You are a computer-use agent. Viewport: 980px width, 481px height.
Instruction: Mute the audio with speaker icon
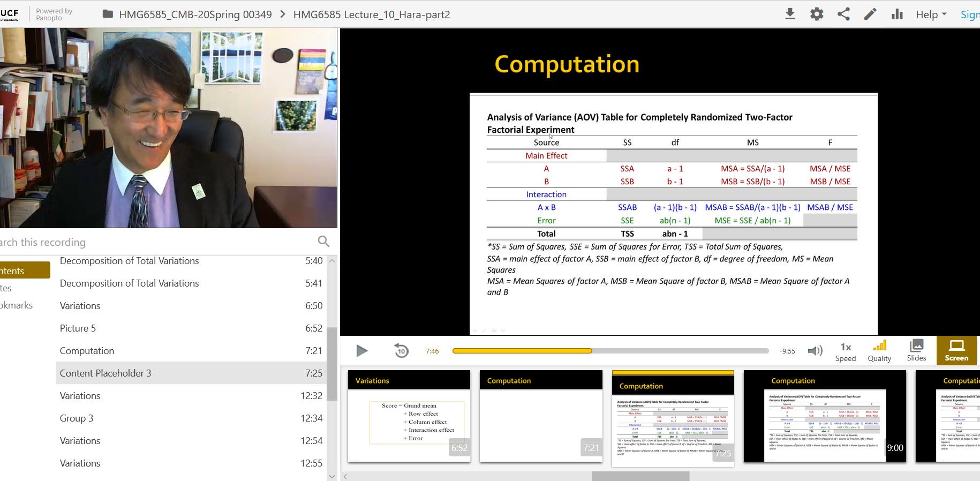[x=815, y=351]
